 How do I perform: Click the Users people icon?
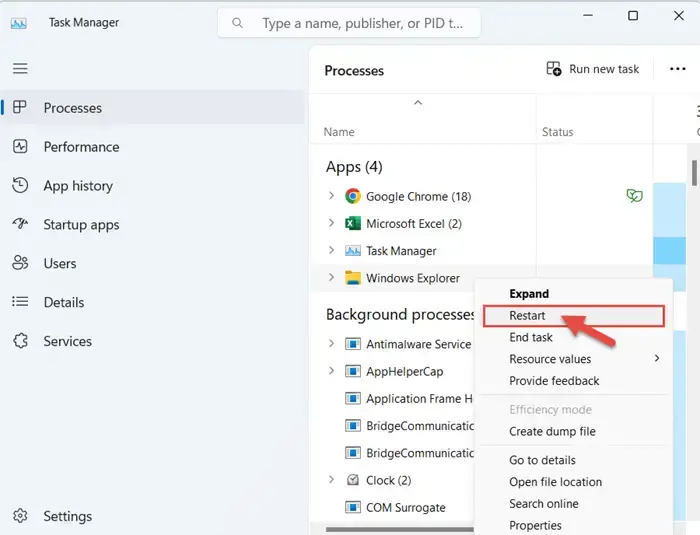(20, 263)
